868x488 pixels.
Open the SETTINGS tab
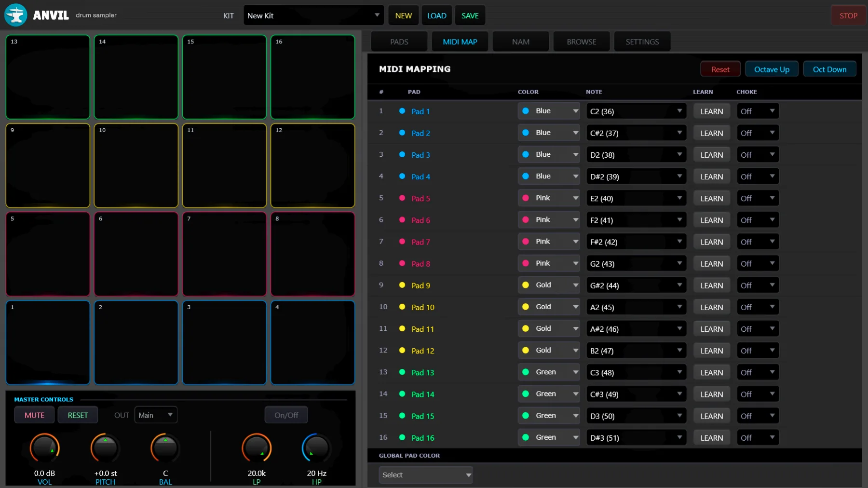pos(642,42)
